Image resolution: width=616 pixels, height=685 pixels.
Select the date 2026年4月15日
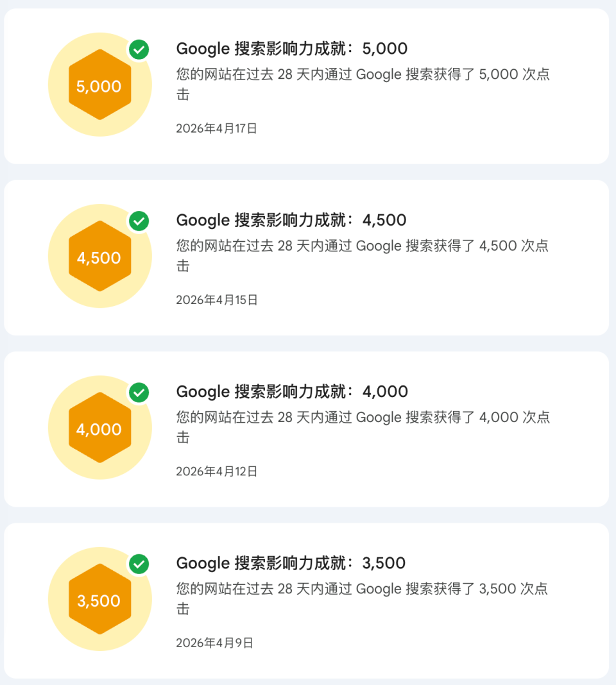tap(217, 300)
